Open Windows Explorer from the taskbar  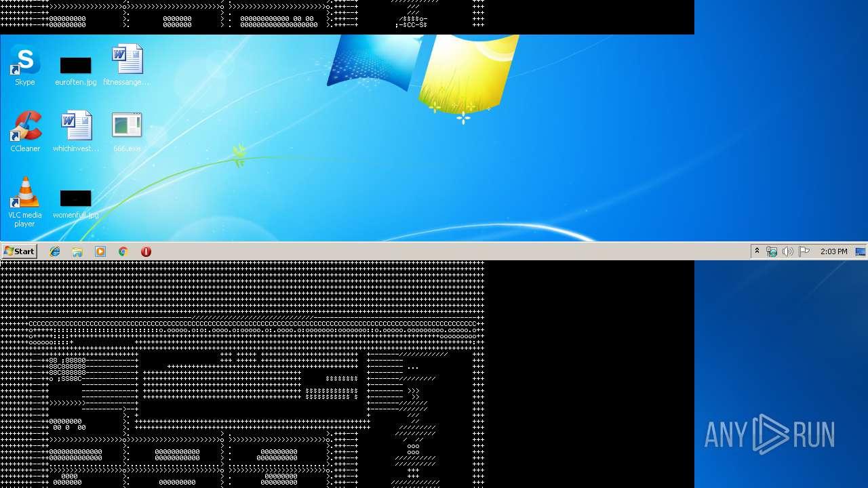[77, 251]
